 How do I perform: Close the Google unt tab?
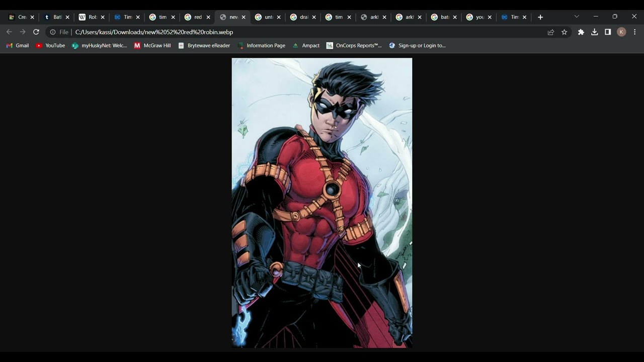point(279,17)
